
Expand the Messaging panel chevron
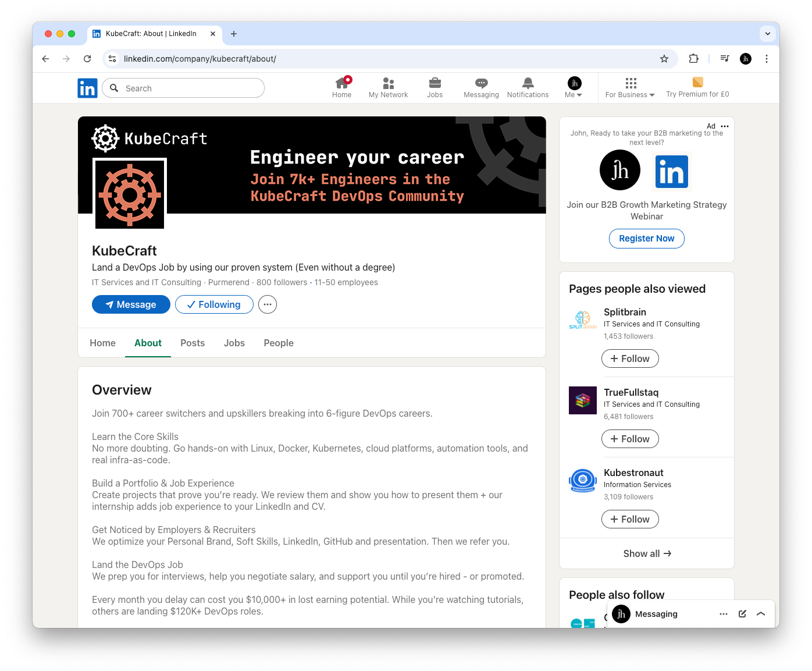pyautogui.click(x=761, y=614)
